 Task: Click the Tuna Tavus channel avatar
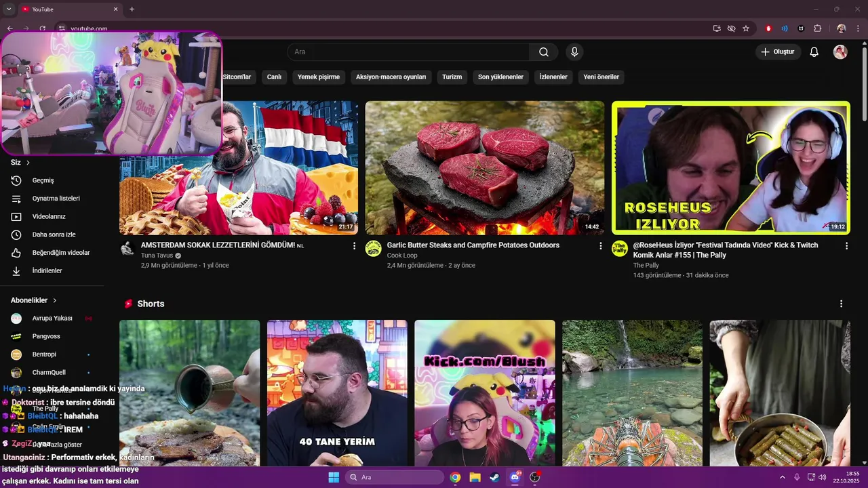click(x=127, y=249)
